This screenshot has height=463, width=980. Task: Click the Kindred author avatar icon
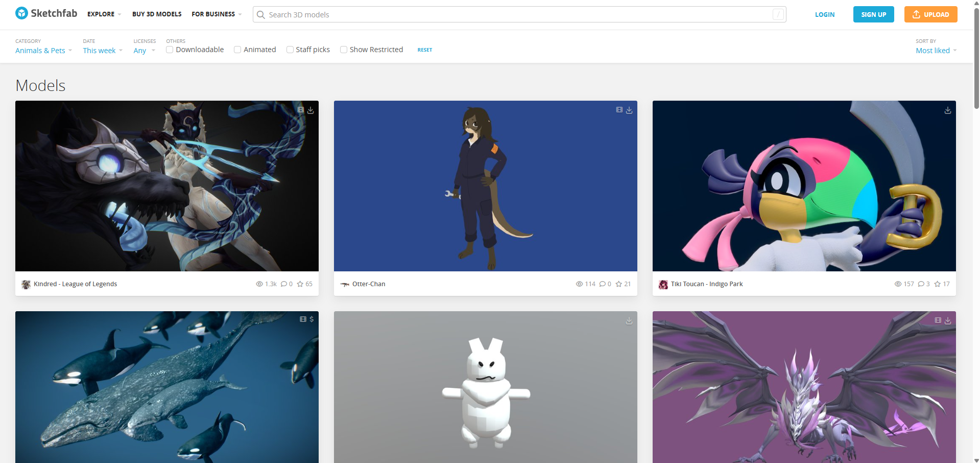pyautogui.click(x=26, y=284)
